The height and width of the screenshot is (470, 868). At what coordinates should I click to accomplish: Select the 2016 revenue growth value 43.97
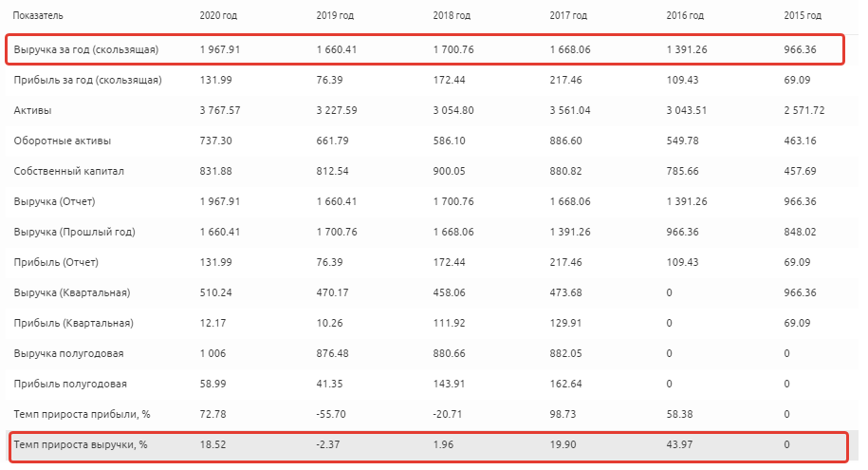(681, 444)
